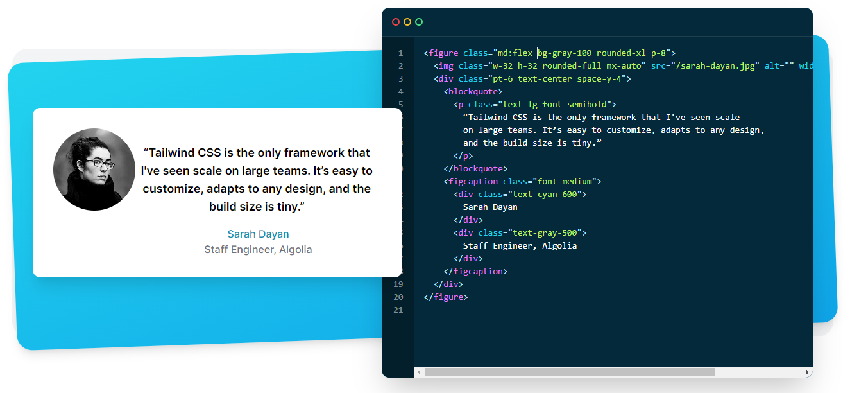Screen dimensions: 868x393
Task: Click "Sarah Dayan" inside the code editor
Action: click(x=490, y=207)
